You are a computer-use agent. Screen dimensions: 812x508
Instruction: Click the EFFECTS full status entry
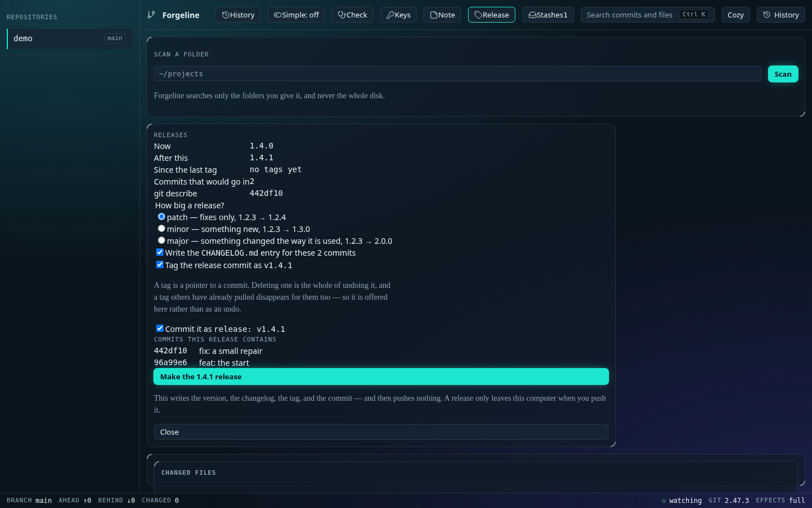780,501
